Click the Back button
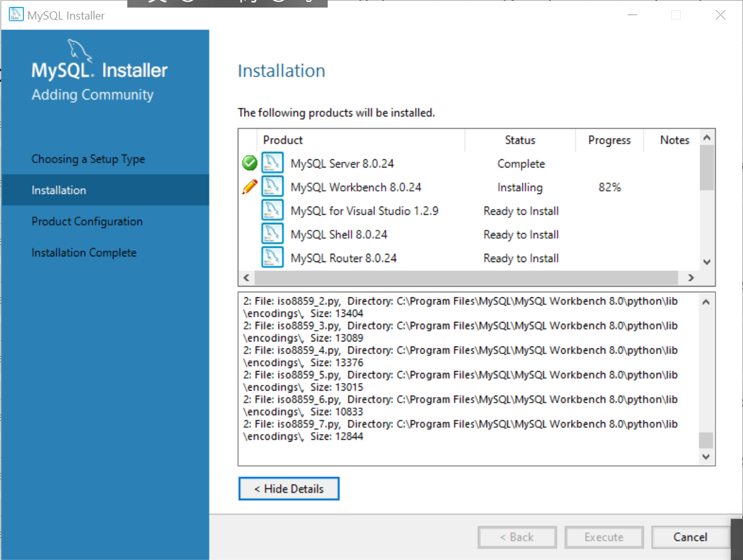This screenshot has width=743, height=560. click(517, 537)
